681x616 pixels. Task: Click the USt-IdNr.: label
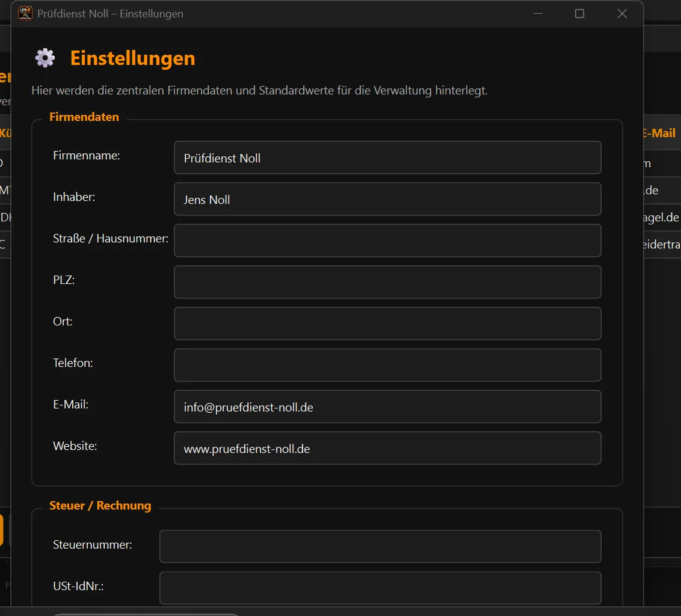click(x=78, y=586)
